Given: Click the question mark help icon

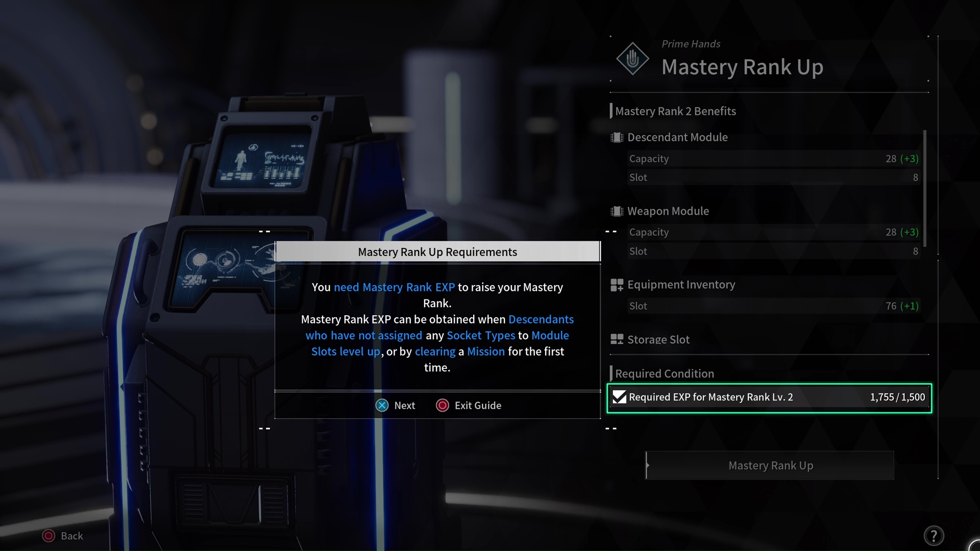Looking at the screenshot, I should click(934, 535).
